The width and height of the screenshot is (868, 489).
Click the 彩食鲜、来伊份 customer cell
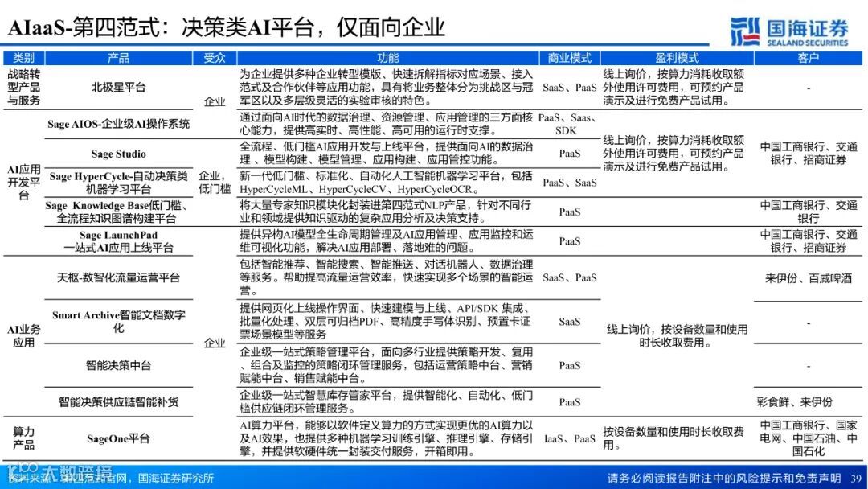(x=794, y=402)
